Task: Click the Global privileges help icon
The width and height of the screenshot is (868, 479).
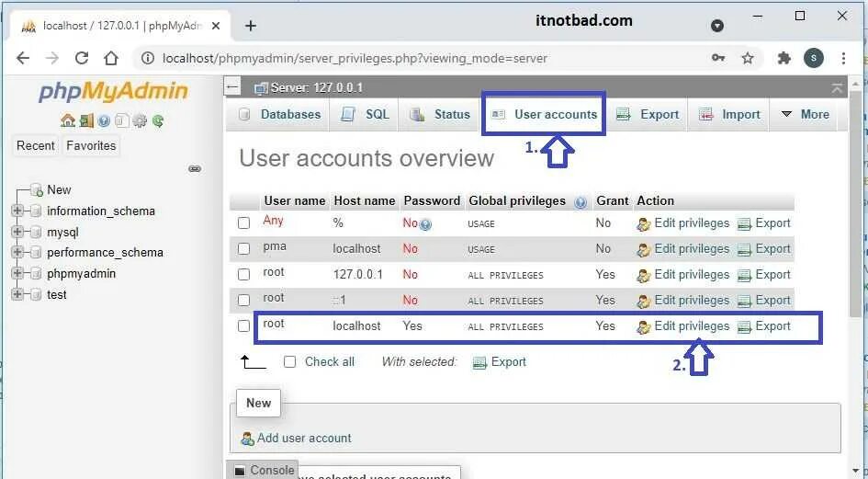Action: (581, 202)
